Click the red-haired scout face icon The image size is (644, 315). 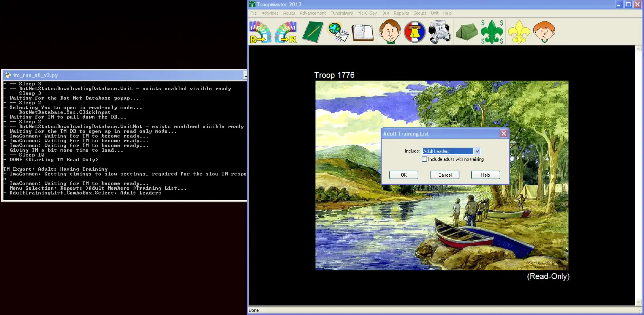[544, 32]
